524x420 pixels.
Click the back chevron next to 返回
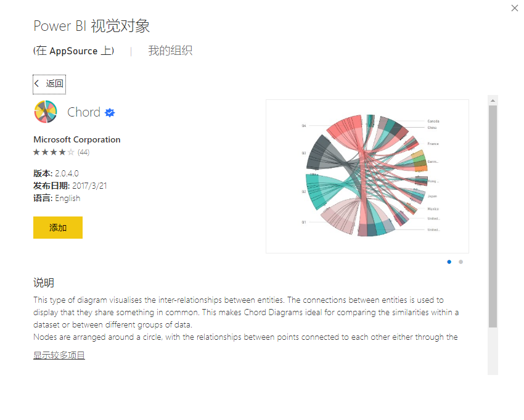pos(38,84)
